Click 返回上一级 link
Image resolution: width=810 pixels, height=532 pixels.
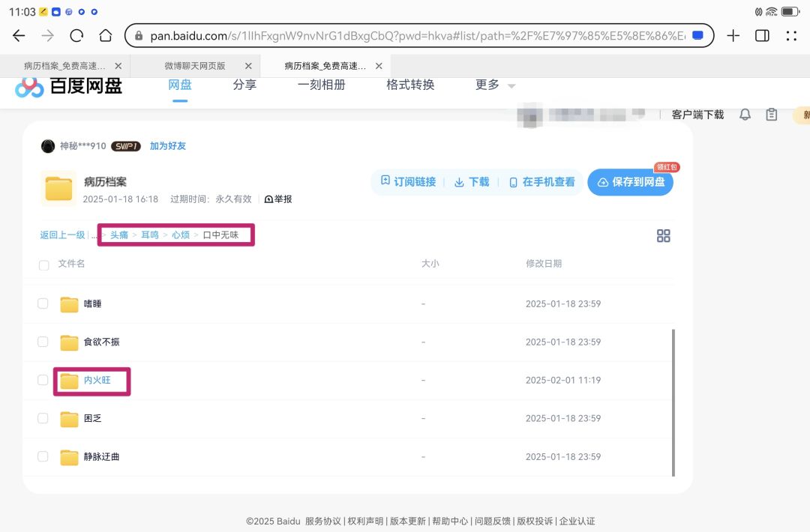point(62,235)
